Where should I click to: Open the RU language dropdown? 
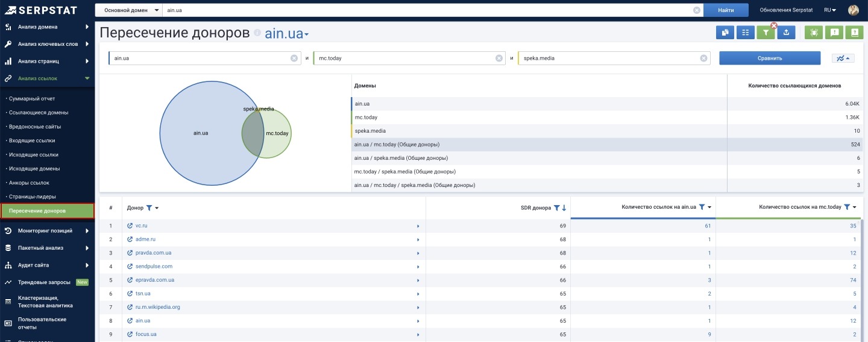[x=830, y=10]
